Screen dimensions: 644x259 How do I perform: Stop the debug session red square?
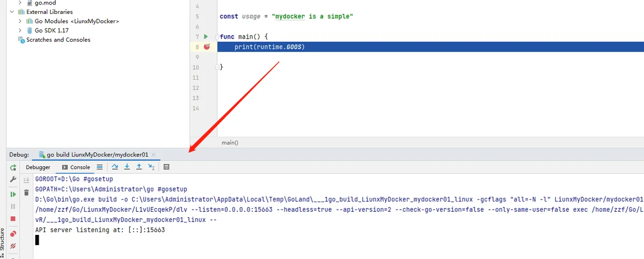coord(13,219)
